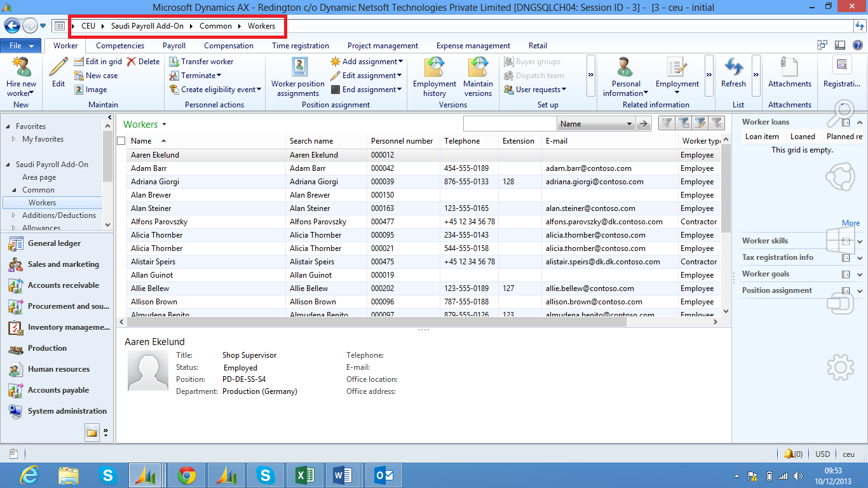The height and width of the screenshot is (488, 868).
Task: Expand Additions/Deductions tree node
Action: point(15,215)
